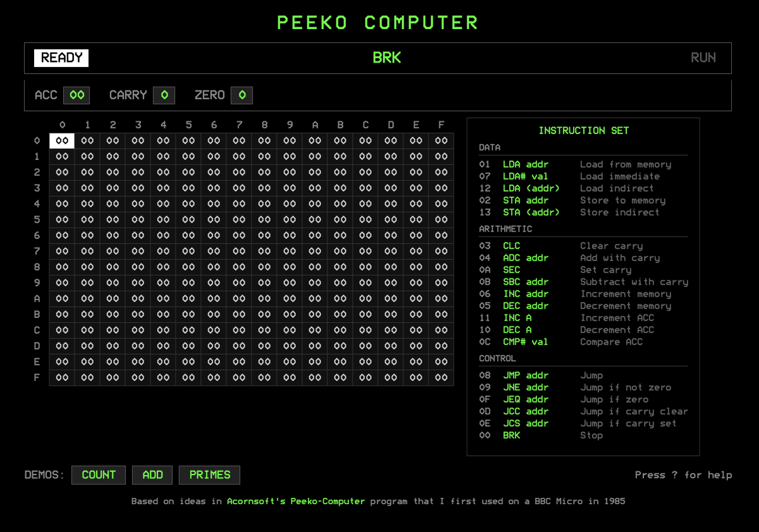Select the READY status indicator
The height and width of the screenshot is (532, 759).
(x=61, y=58)
